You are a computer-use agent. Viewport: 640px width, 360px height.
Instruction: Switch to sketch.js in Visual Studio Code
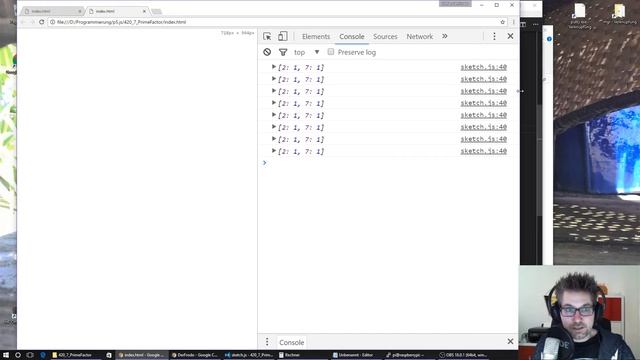pos(249,355)
